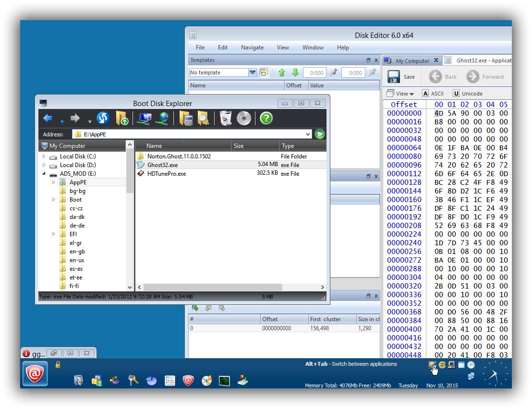Launch the hex grid app on taskbar

point(169,381)
